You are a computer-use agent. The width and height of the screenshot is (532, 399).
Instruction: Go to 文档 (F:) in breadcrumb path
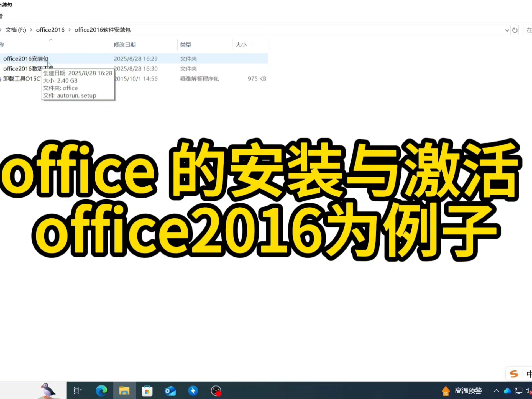point(16,30)
